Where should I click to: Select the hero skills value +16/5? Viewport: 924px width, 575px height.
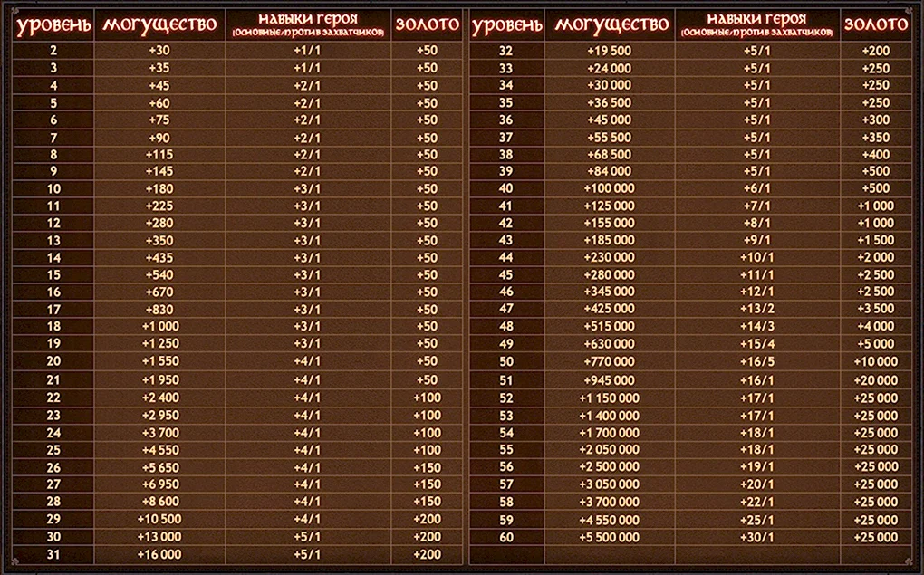(x=757, y=361)
